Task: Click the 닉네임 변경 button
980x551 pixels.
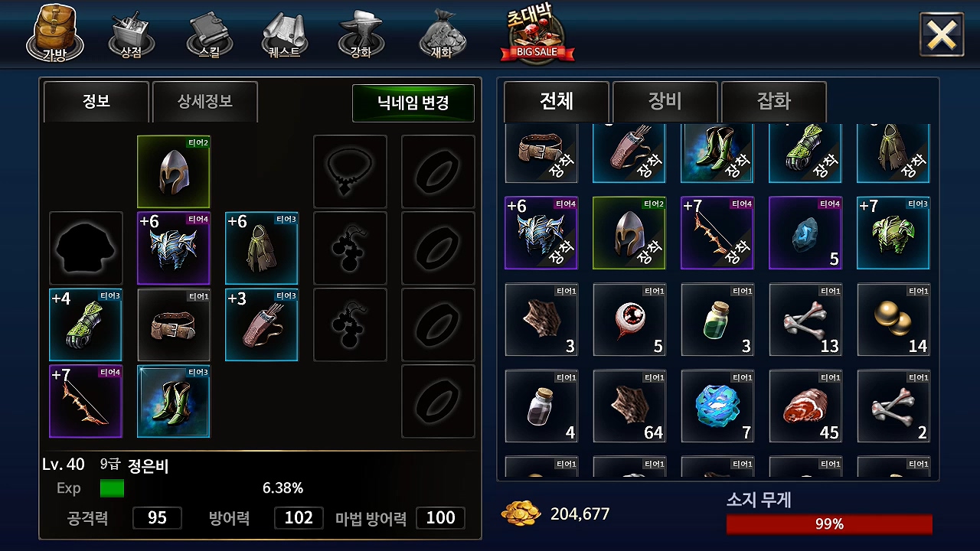Action: 413,103
